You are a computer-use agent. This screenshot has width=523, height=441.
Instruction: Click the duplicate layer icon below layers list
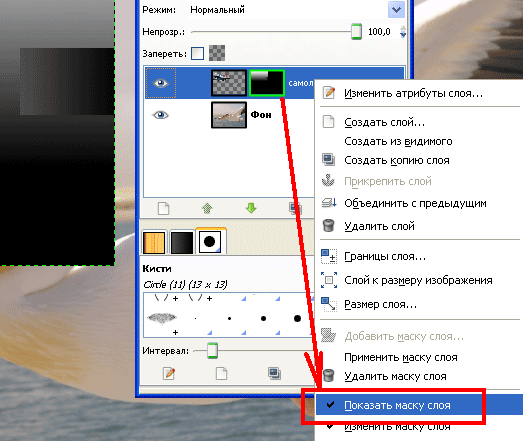click(x=295, y=208)
